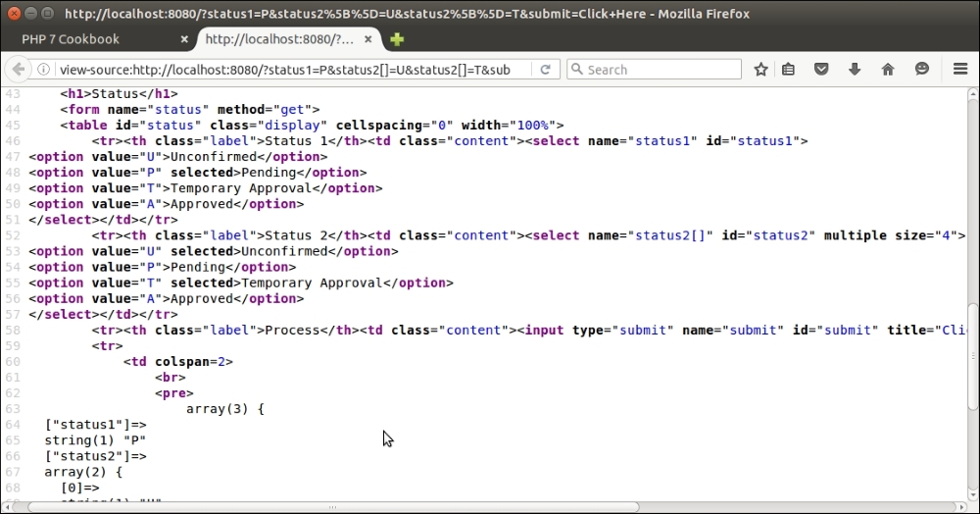Show site information icon in address bar
The height and width of the screenshot is (514, 980).
(x=43, y=70)
